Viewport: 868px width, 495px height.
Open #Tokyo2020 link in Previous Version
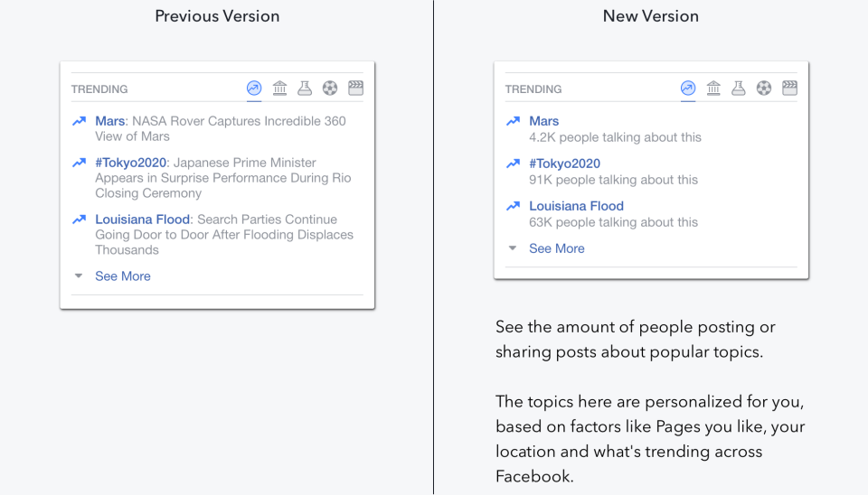pos(130,163)
